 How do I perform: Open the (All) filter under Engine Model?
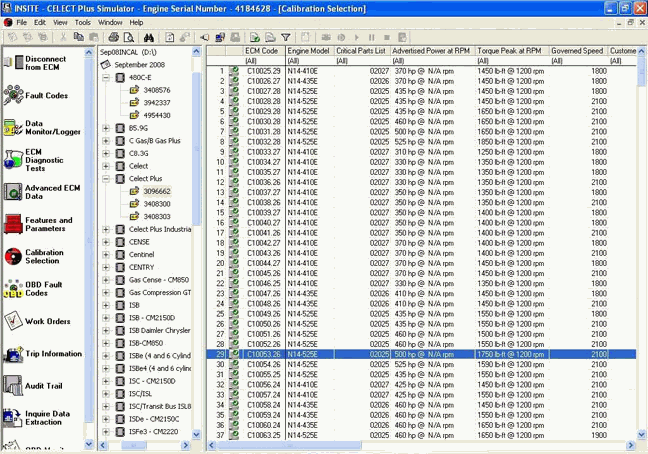(x=309, y=61)
